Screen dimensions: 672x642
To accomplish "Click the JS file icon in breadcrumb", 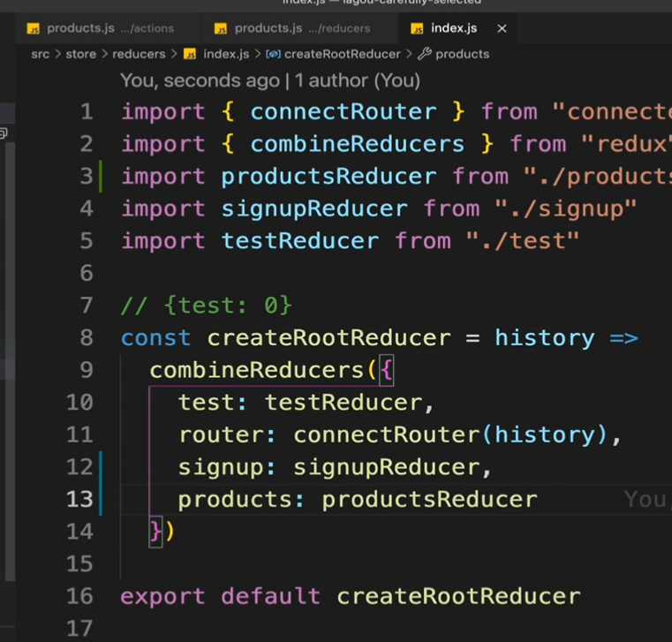I will pyautogui.click(x=190, y=54).
